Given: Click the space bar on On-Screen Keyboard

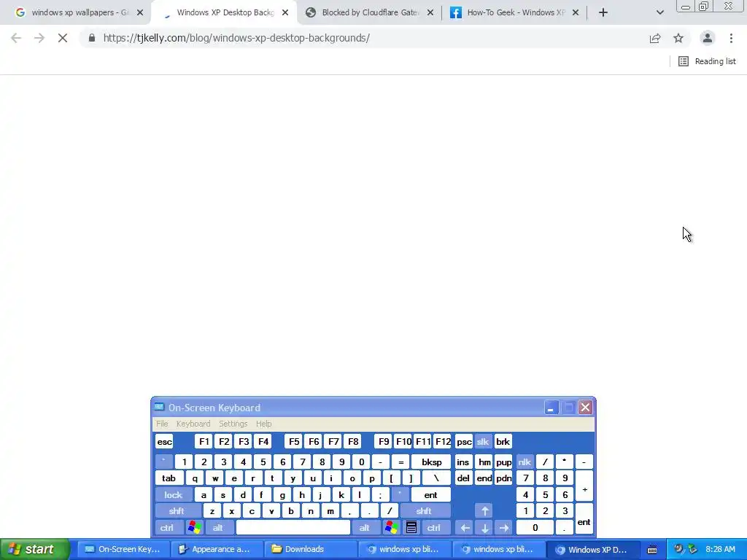Looking at the screenshot, I should coord(293,528).
